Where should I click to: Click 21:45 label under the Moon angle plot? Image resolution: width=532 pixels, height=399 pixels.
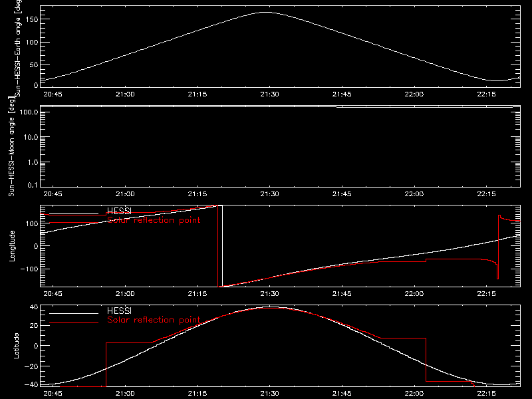(x=342, y=194)
